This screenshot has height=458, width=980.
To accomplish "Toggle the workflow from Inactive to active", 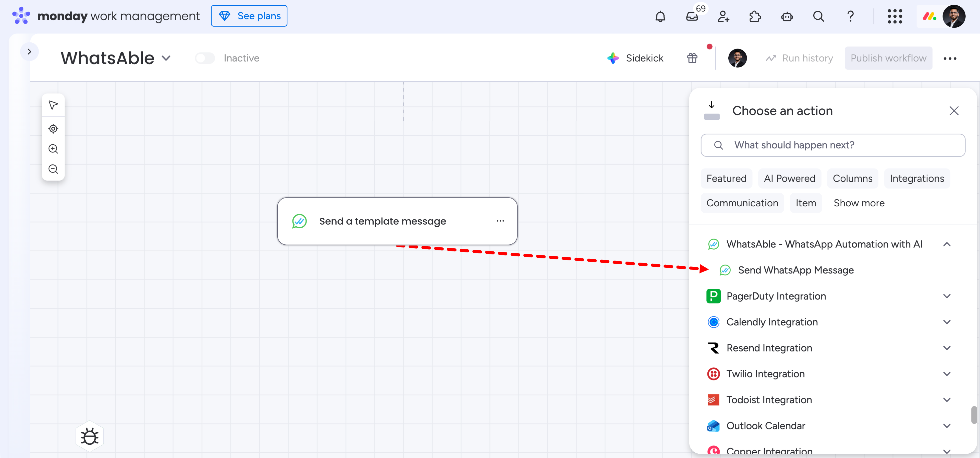I will coord(205,58).
